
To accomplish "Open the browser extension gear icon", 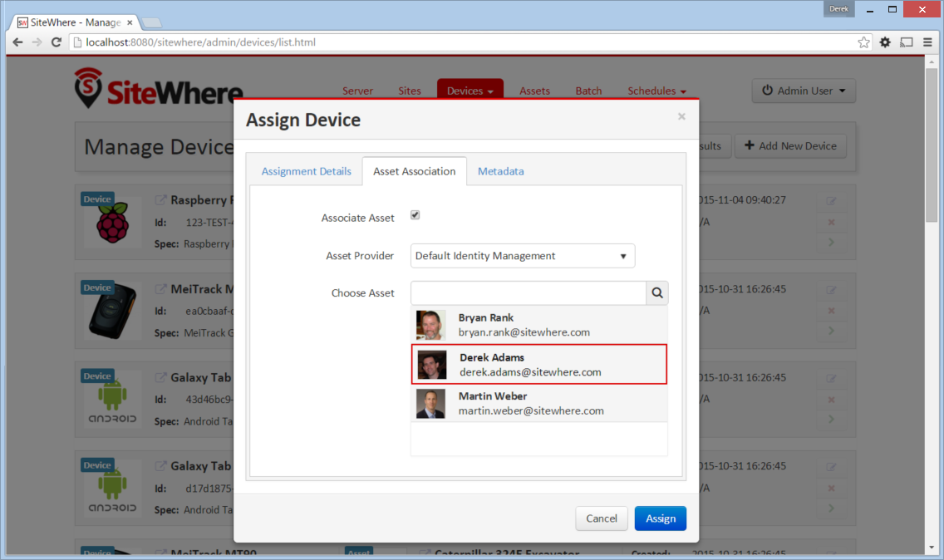I will click(x=885, y=42).
